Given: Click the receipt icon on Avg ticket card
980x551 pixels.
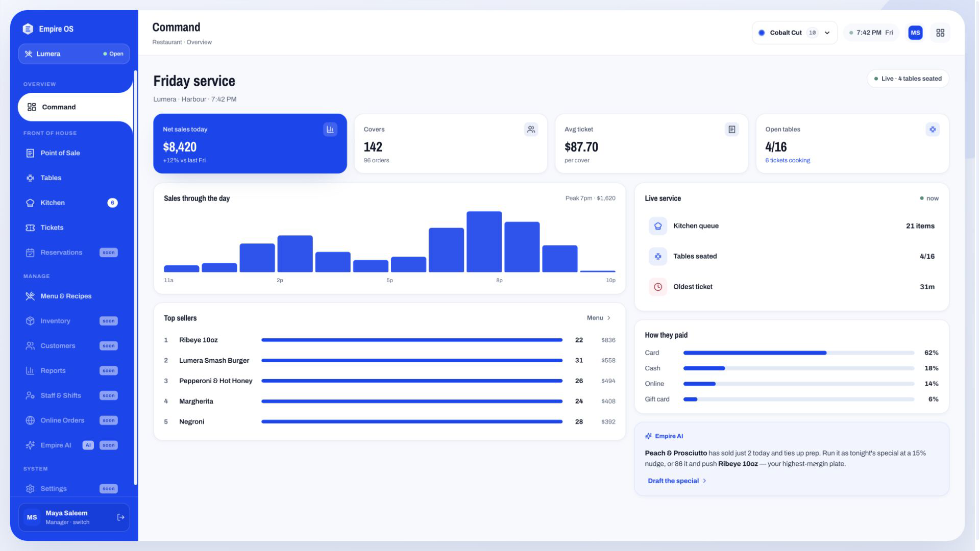Looking at the screenshot, I should (x=731, y=130).
